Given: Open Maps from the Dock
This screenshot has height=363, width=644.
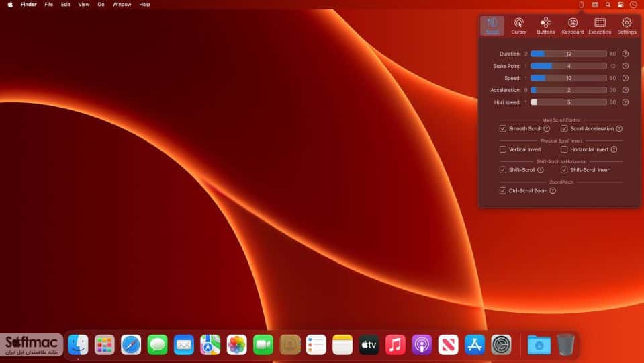Looking at the screenshot, I should (x=210, y=344).
